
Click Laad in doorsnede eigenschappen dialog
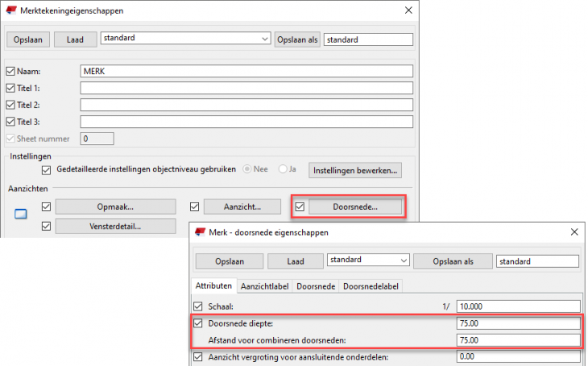point(296,261)
